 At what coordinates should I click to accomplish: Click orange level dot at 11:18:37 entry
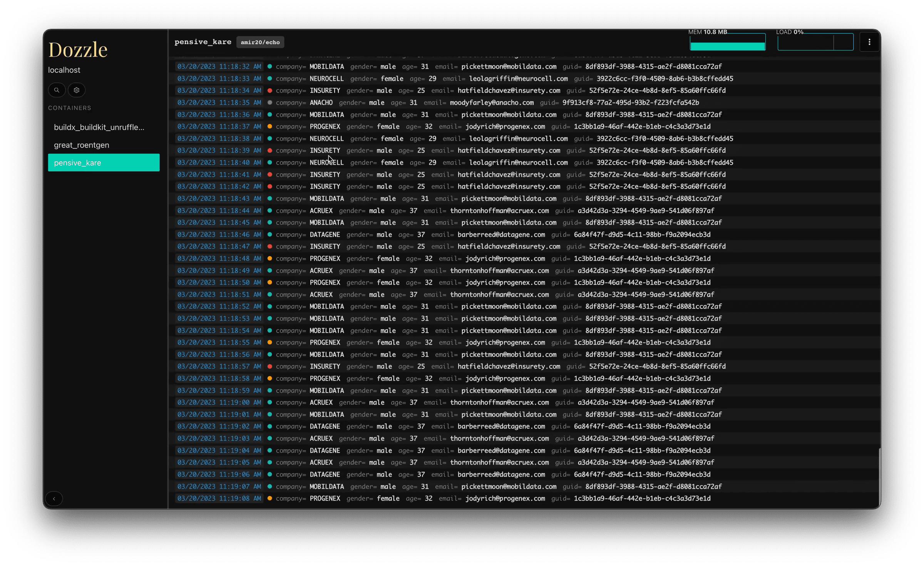coord(270,127)
